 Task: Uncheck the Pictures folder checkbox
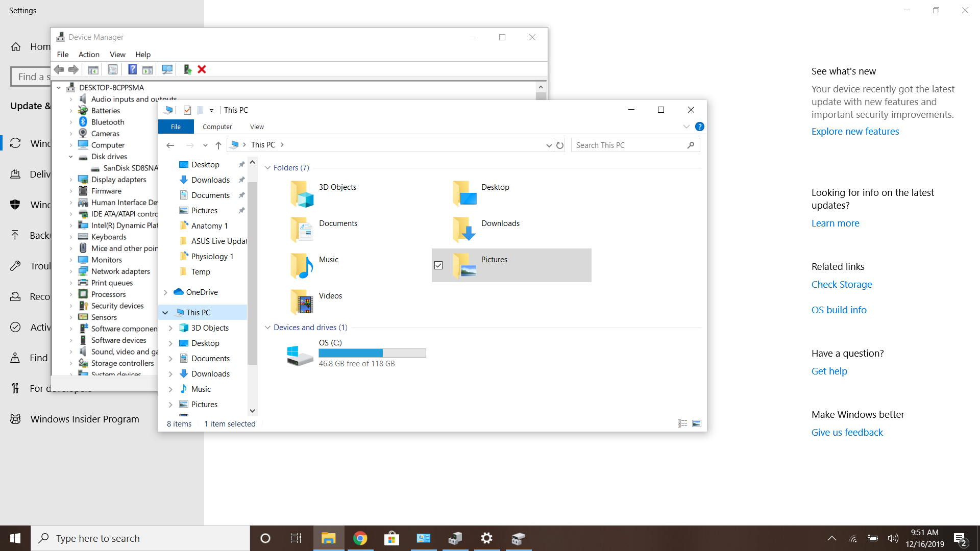[438, 265]
